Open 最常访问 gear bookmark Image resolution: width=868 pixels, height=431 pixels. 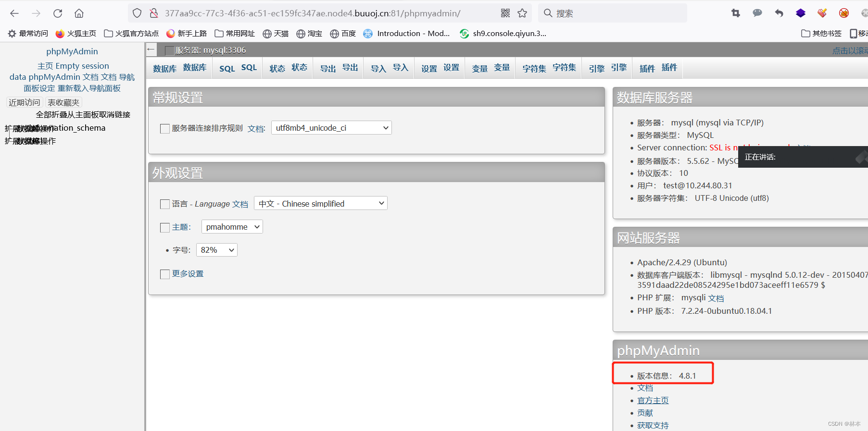pos(28,34)
